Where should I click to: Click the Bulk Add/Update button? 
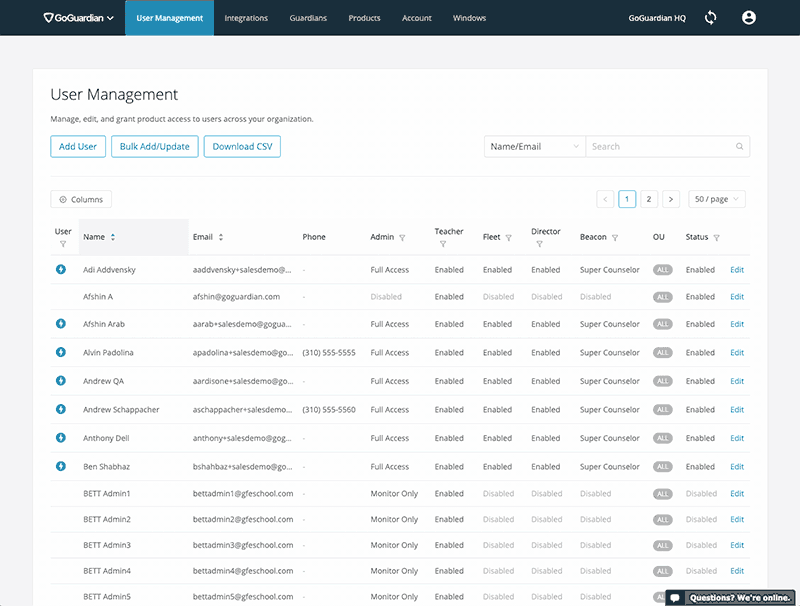[x=155, y=146]
